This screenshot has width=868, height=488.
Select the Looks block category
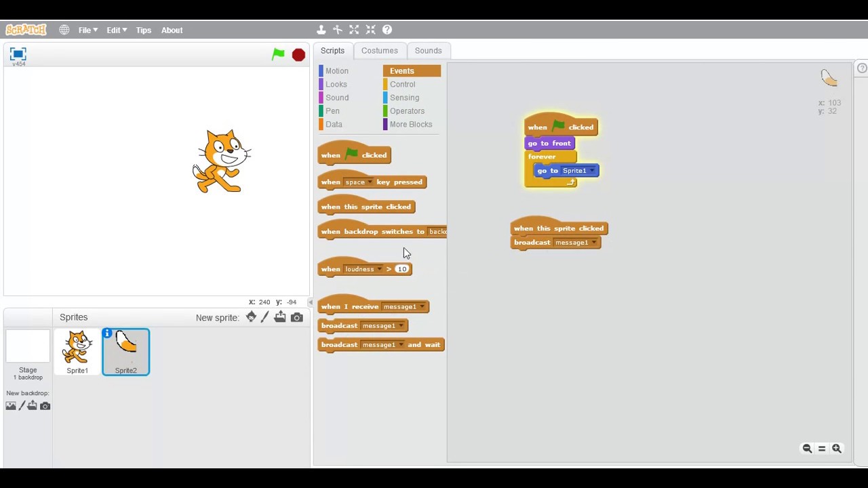point(336,84)
